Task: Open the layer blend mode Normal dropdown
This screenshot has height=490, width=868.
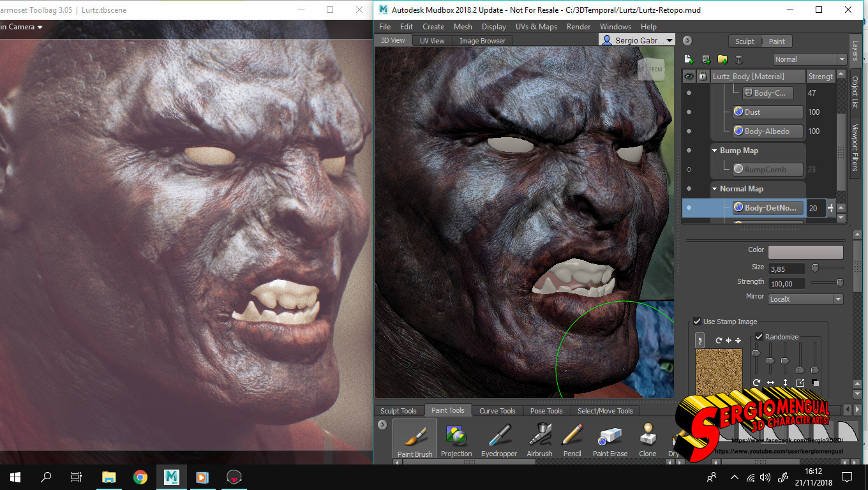Action: coord(809,59)
